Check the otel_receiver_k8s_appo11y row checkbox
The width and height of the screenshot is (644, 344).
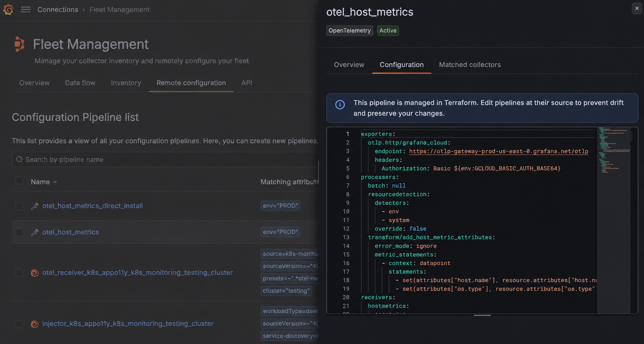pos(20,273)
